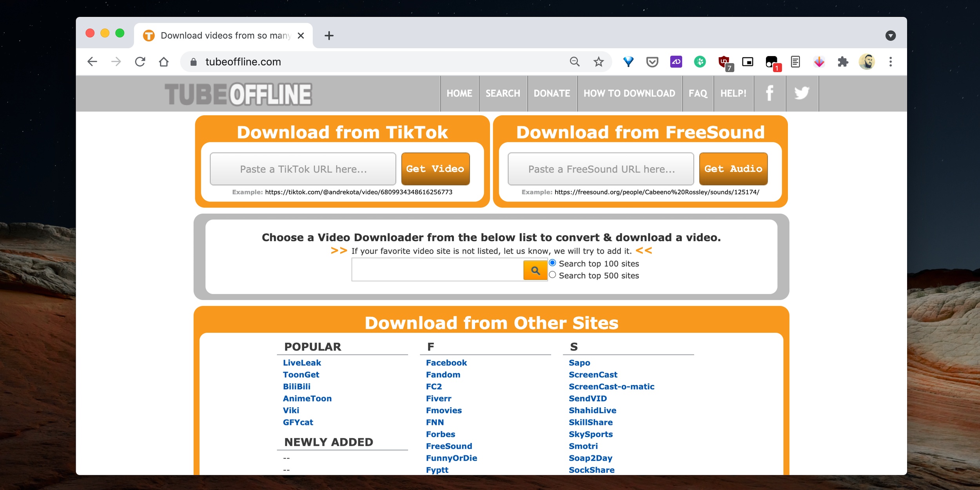This screenshot has height=490, width=980.
Task: Open the Forbes link
Action: pyautogui.click(x=441, y=434)
